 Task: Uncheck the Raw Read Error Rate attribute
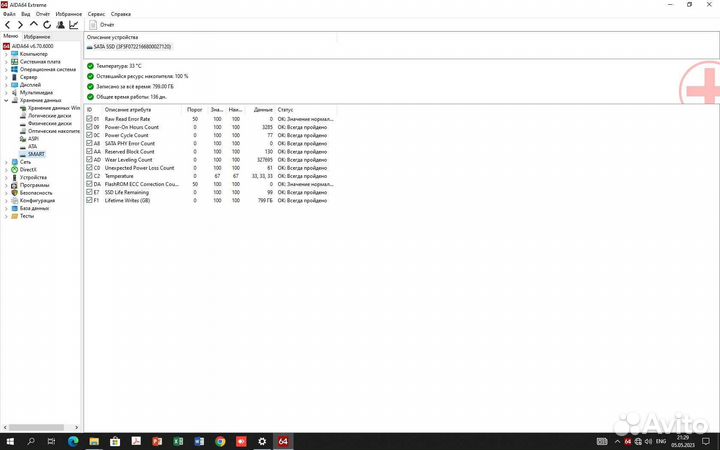click(89, 118)
